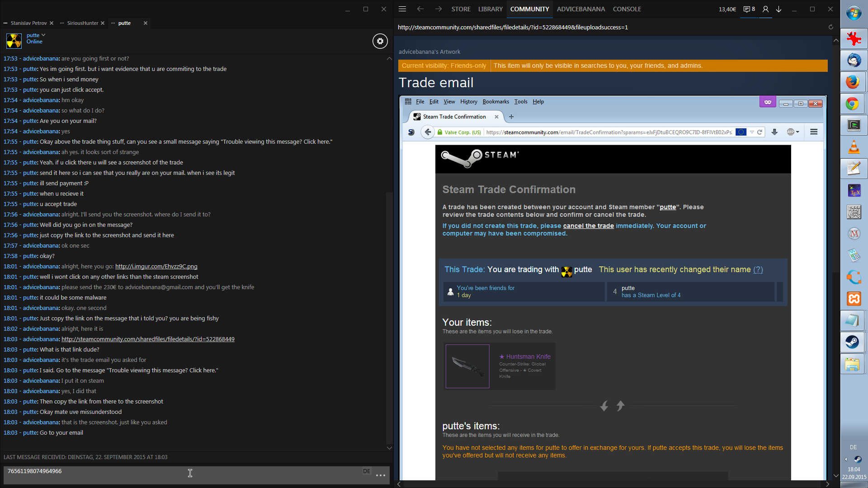This screenshot has height=488, width=868.
Task: Open the imgur.com screenshot link
Action: click(156, 267)
